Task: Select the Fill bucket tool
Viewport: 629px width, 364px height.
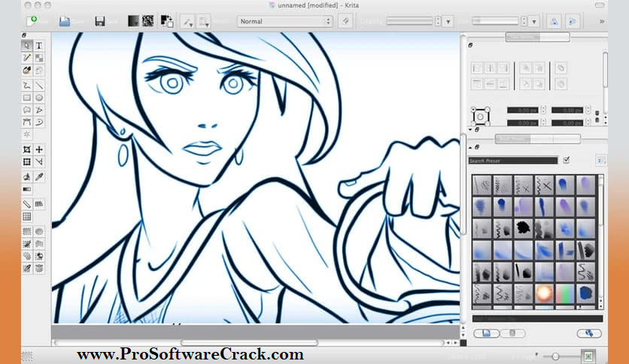Action: [x=27, y=177]
